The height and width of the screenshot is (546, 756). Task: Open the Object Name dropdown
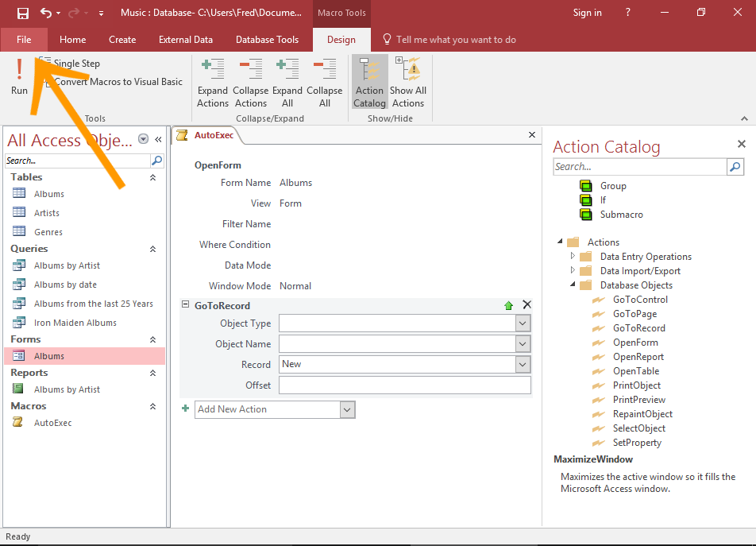point(523,344)
